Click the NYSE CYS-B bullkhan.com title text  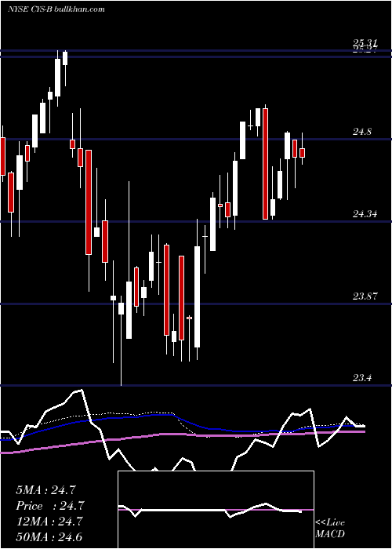[x=56, y=9]
